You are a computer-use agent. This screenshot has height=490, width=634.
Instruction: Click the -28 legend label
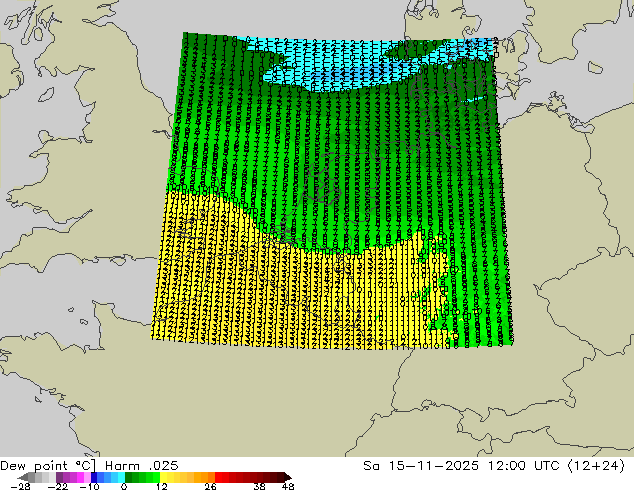(x=20, y=486)
